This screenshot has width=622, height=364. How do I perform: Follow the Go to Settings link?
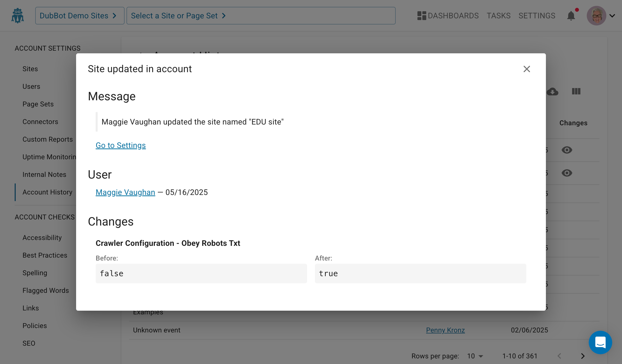click(x=120, y=145)
